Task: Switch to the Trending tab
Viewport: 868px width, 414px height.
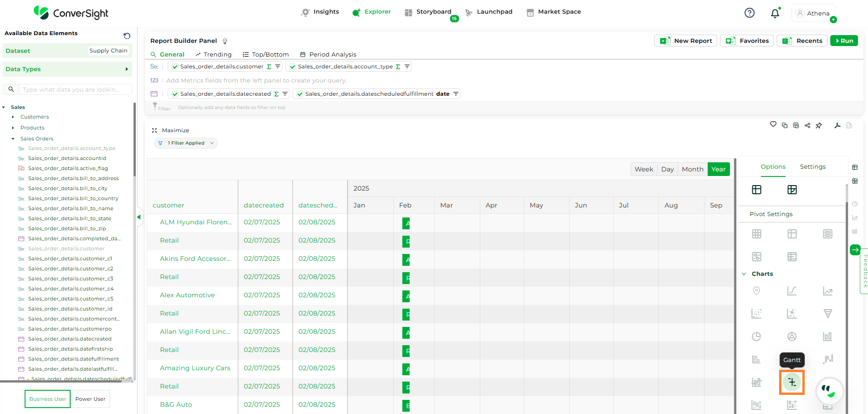Action: click(213, 54)
